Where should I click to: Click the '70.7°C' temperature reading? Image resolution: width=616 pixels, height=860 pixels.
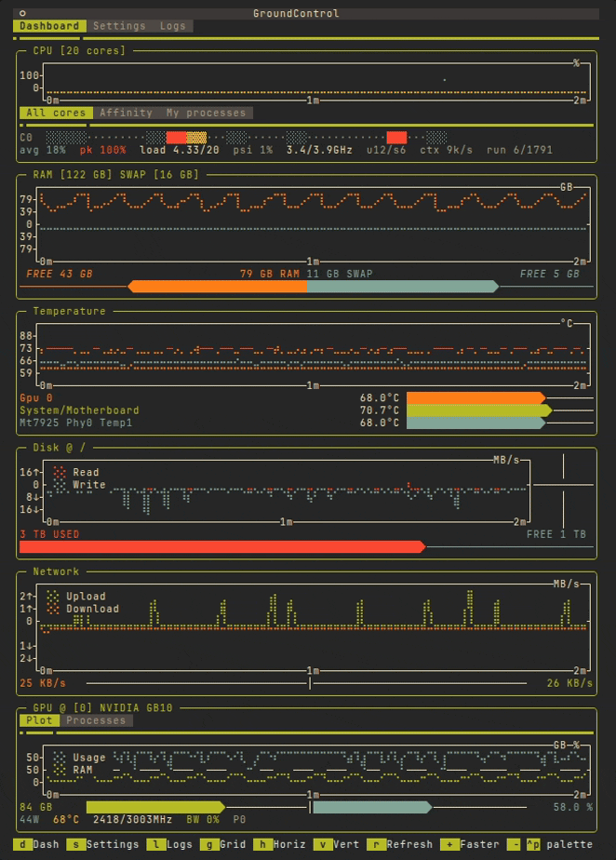click(380, 410)
